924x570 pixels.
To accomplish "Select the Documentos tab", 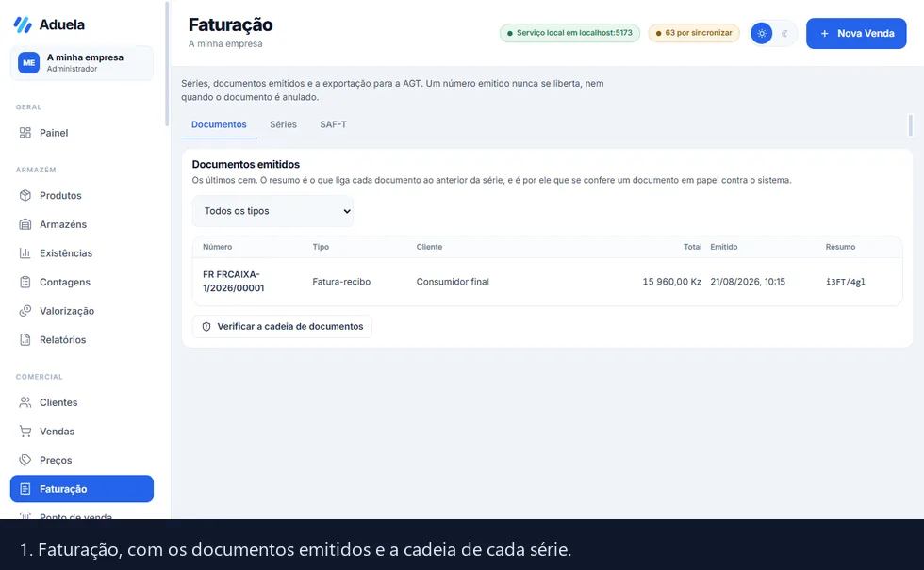I will click(219, 124).
